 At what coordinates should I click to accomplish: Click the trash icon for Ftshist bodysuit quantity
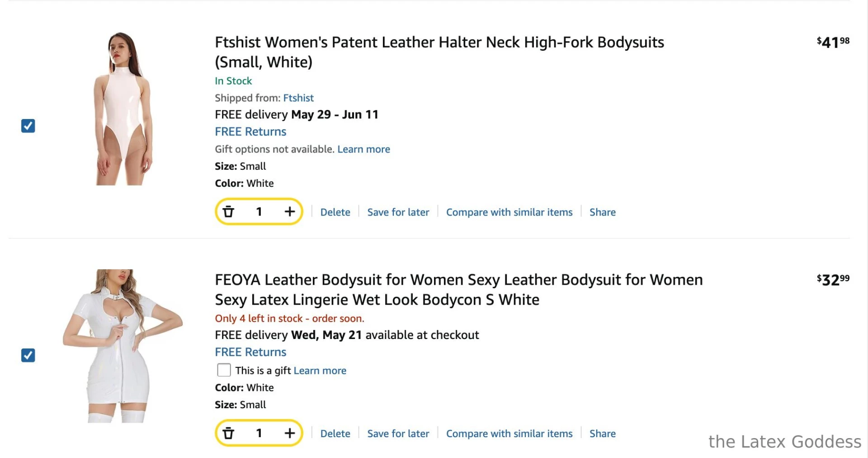(229, 211)
